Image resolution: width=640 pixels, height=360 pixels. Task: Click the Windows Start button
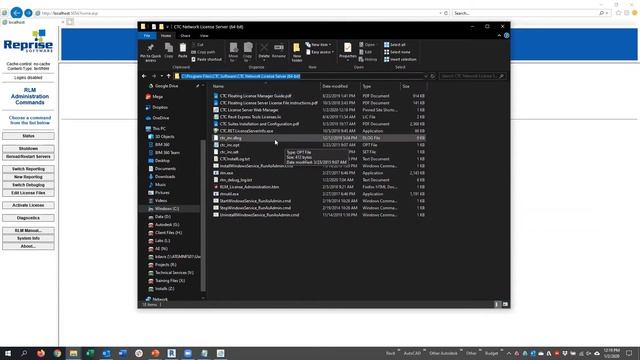point(8,353)
